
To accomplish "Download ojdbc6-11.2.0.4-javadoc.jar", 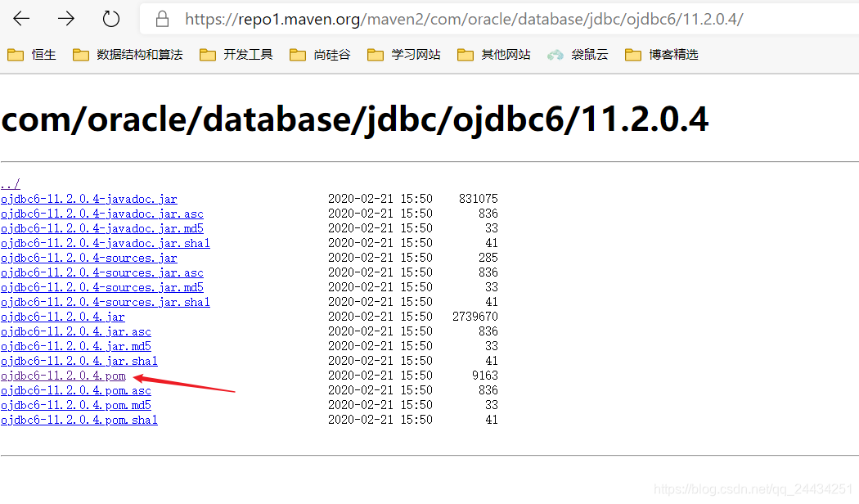I will [88, 199].
